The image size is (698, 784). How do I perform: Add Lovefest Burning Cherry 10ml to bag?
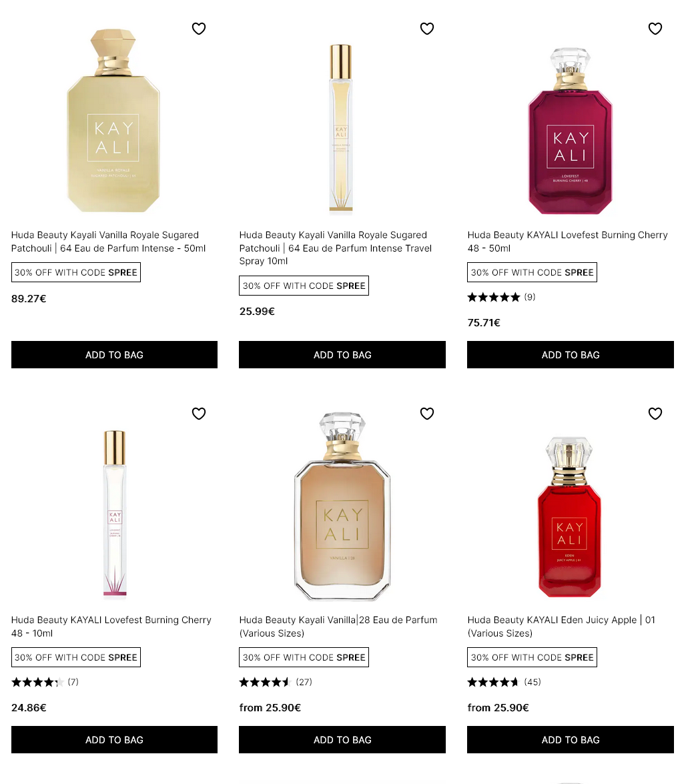(114, 740)
